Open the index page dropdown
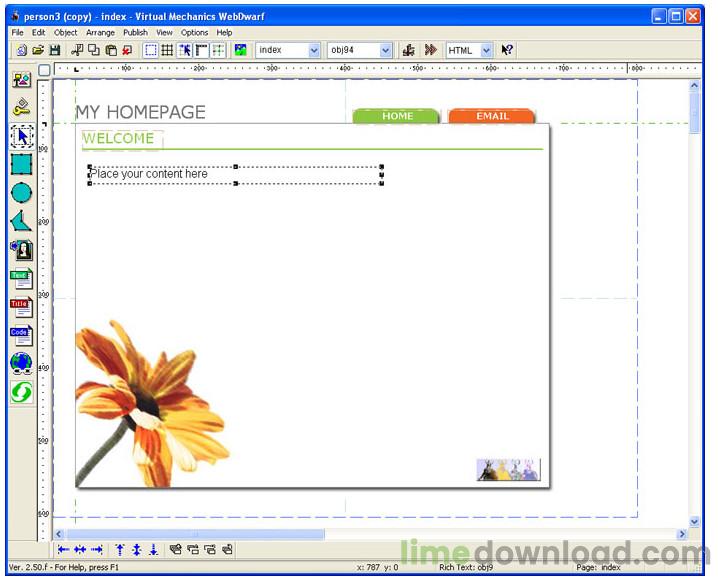This screenshot has height=584, width=718. point(314,50)
